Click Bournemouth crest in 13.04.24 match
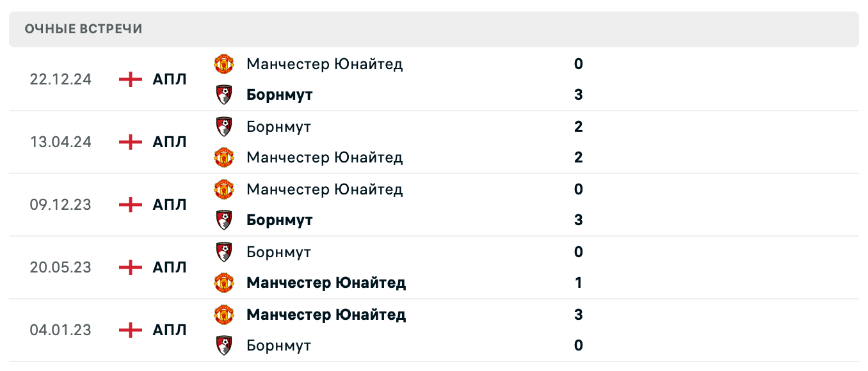The width and height of the screenshot is (868, 371). click(x=223, y=127)
